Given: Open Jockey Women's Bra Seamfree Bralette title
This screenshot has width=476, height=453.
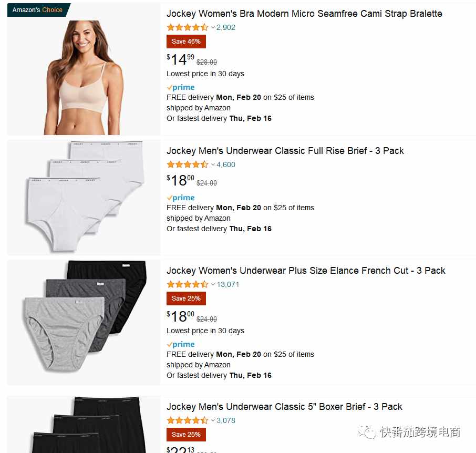Looking at the screenshot, I should click(x=304, y=14).
